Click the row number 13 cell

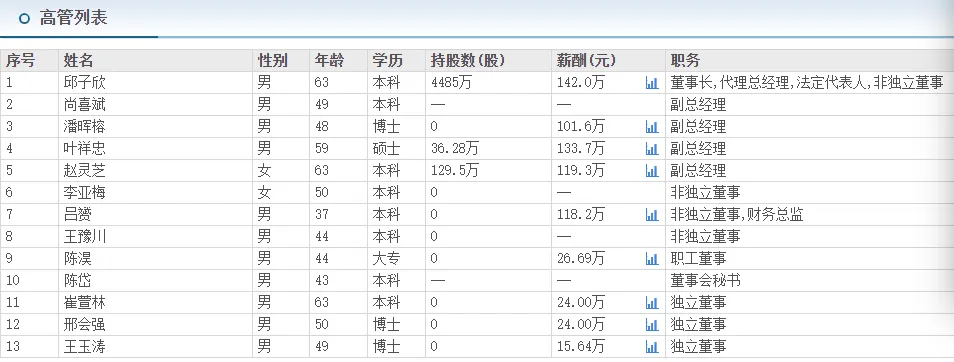[13, 347]
